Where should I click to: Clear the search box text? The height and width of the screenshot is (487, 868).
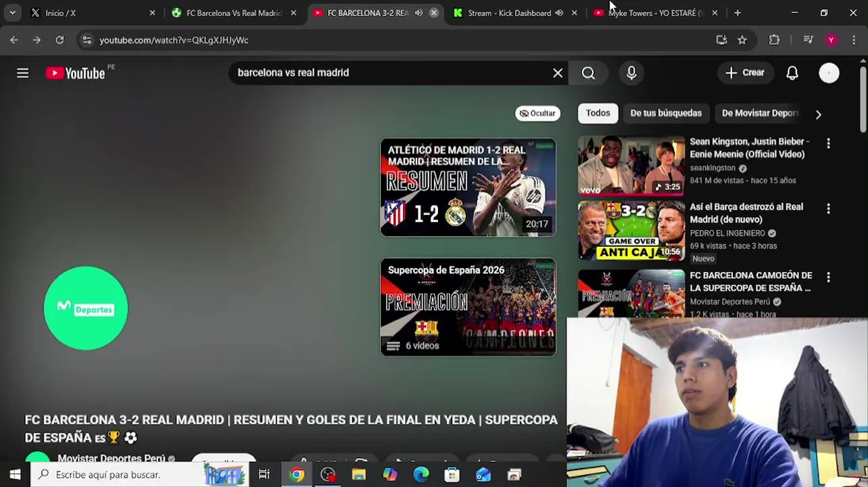[x=558, y=73]
